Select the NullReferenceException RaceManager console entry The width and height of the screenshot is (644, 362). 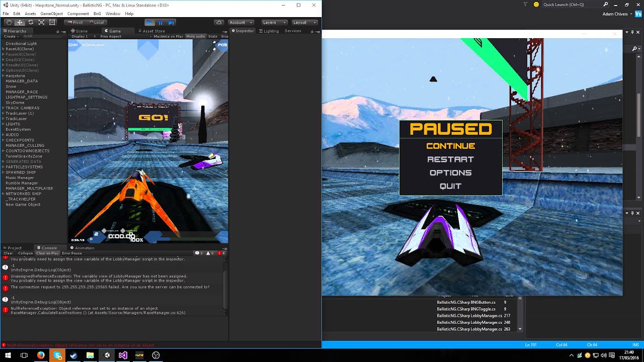[x=113, y=311]
